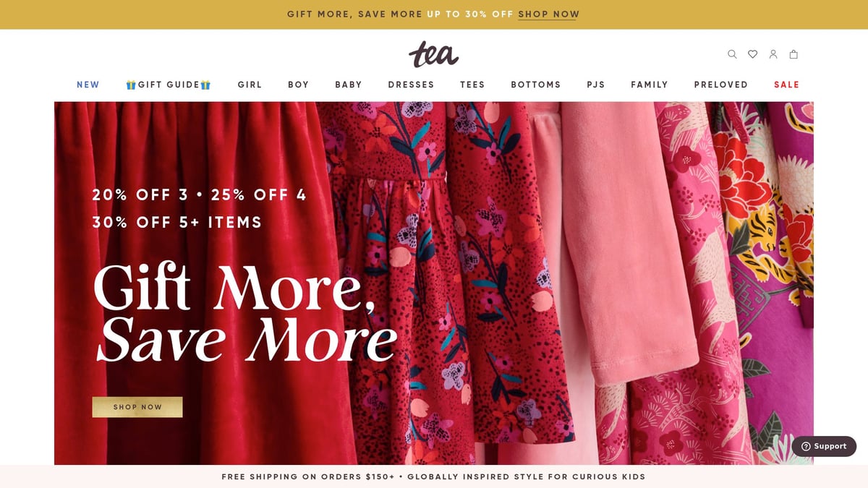
Task: Browse the Family category
Action: tap(650, 85)
